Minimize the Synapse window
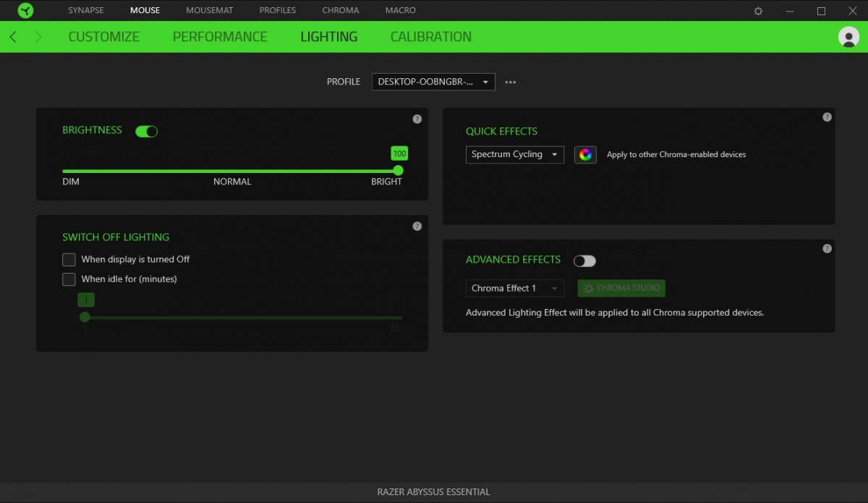Image resolution: width=868 pixels, height=503 pixels. [789, 11]
